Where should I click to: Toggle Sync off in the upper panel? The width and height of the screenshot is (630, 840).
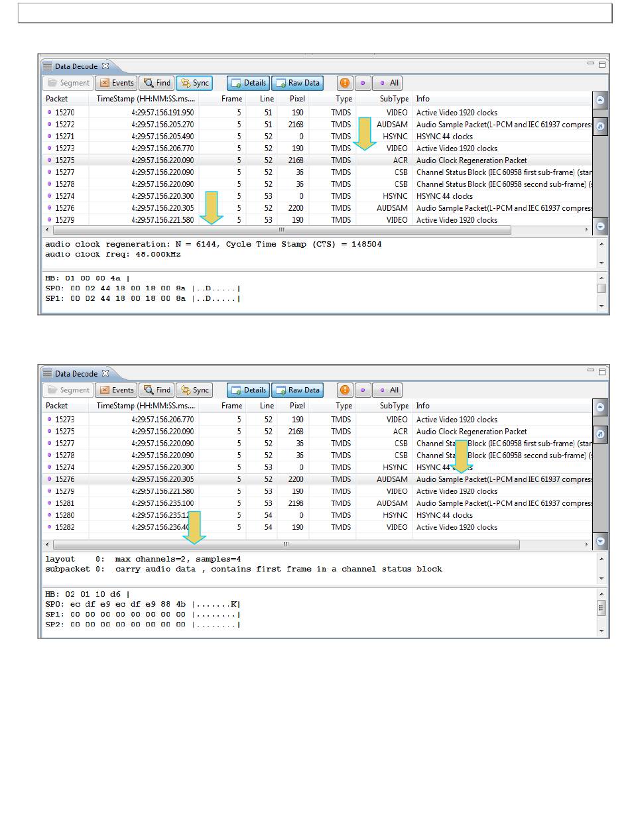[x=194, y=83]
